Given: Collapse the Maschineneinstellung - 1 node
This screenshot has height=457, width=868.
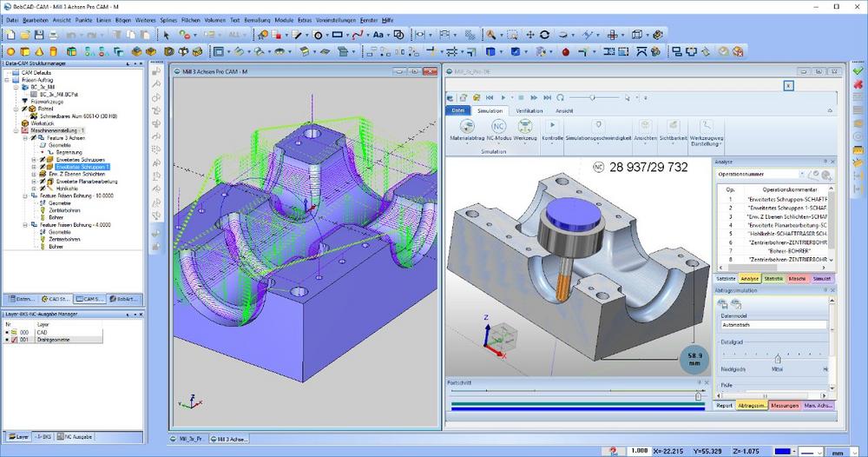Looking at the screenshot, I should 16,130.
